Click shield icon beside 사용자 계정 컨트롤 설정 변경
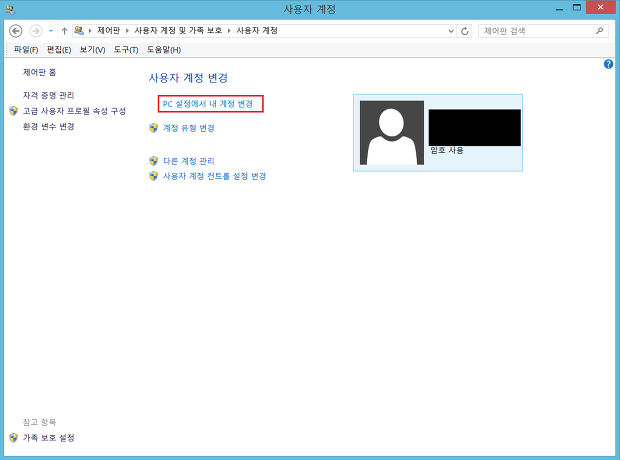This screenshot has width=620, height=460. click(154, 176)
